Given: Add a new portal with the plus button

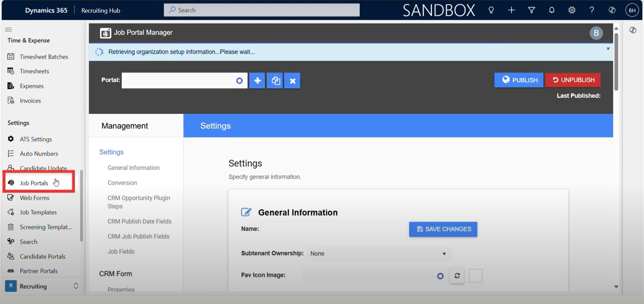Looking at the screenshot, I should pos(257,80).
